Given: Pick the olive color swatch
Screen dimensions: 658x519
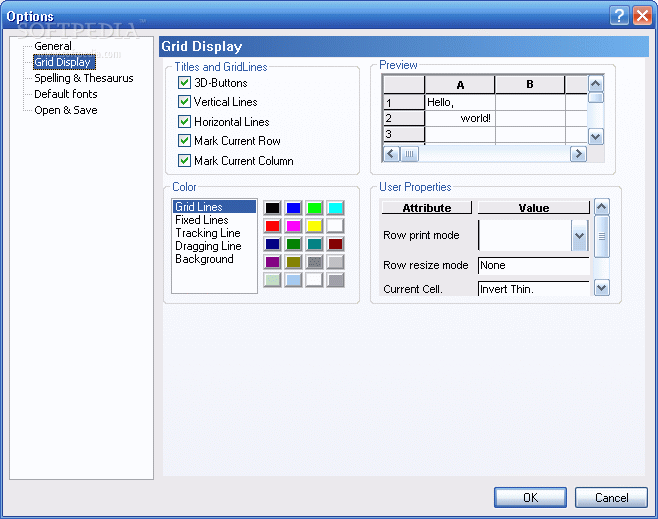Looking at the screenshot, I should click(x=293, y=262).
